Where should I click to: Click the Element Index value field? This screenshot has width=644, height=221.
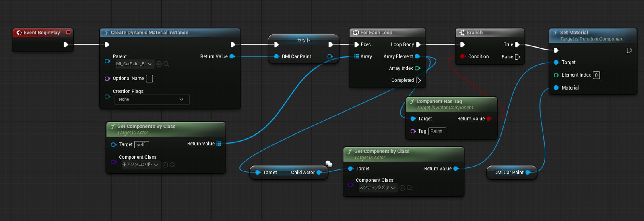tap(596, 75)
